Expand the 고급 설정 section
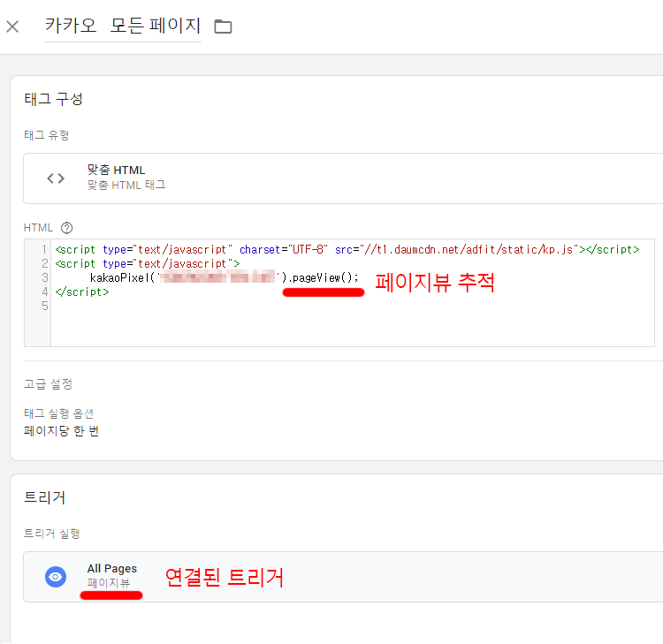This screenshot has height=644, width=663. click(49, 384)
